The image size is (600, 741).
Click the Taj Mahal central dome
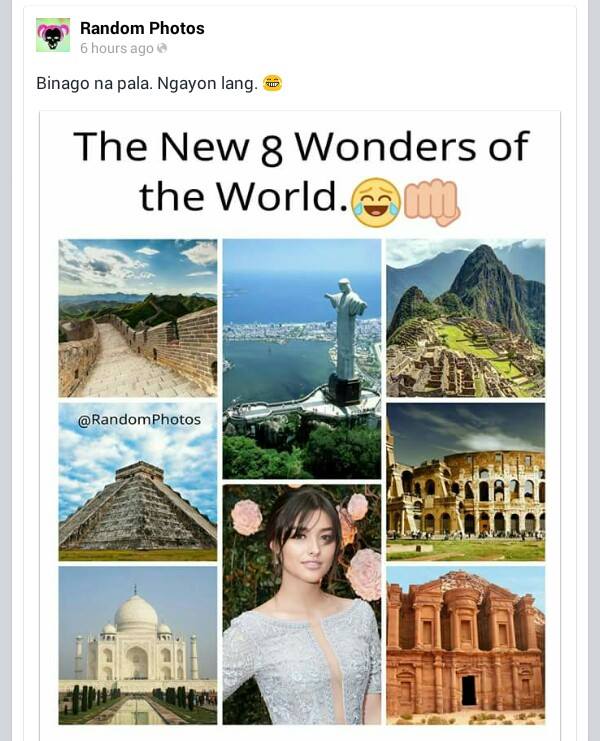point(136,613)
